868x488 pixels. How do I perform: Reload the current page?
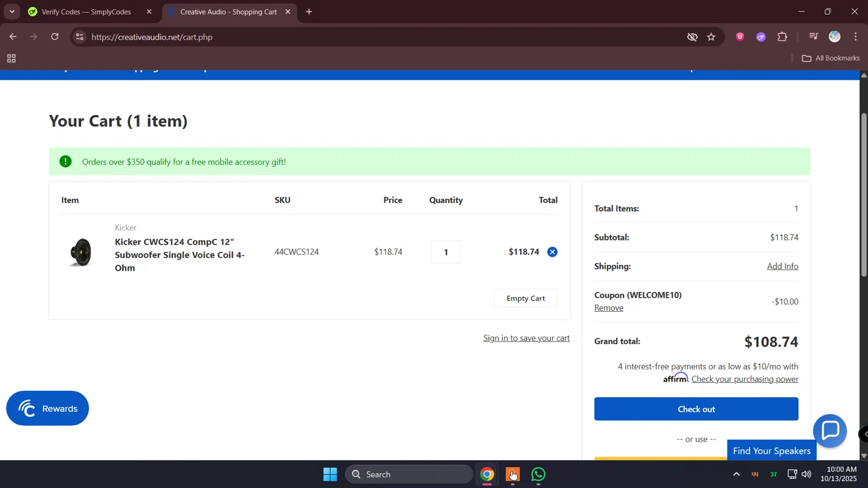pos(55,37)
